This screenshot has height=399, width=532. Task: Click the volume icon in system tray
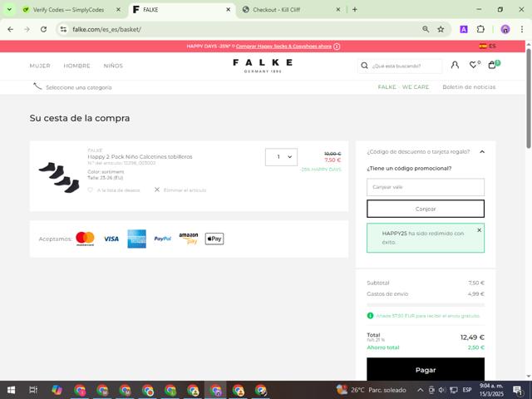click(441, 390)
